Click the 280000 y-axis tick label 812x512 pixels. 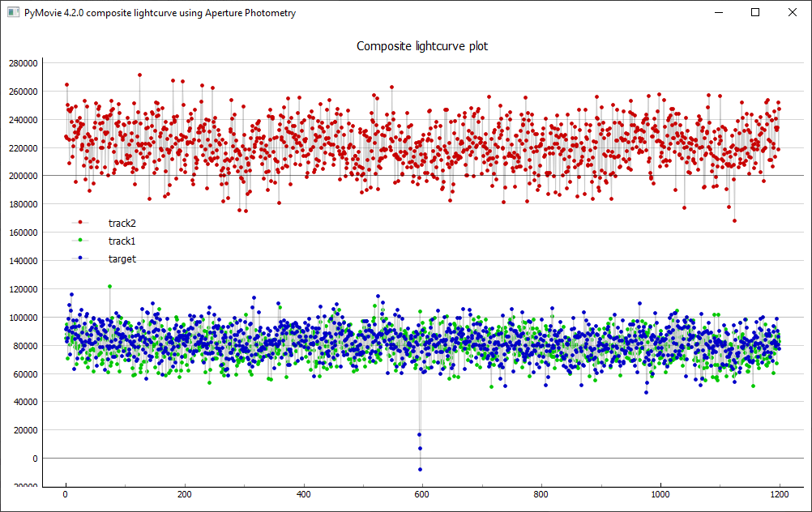[x=24, y=63]
